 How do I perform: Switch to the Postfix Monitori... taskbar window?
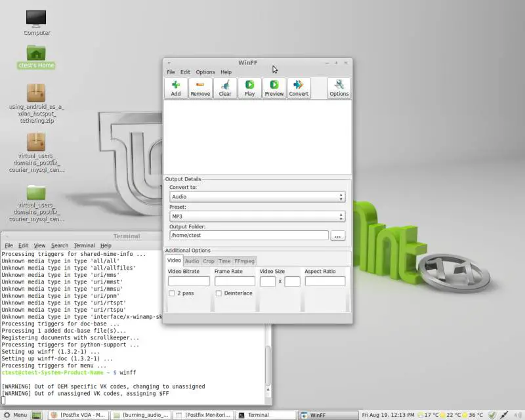pyautogui.click(x=203, y=415)
